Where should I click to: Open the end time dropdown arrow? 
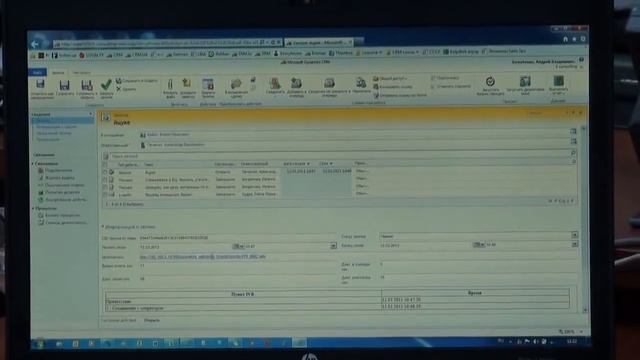click(574, 244)
